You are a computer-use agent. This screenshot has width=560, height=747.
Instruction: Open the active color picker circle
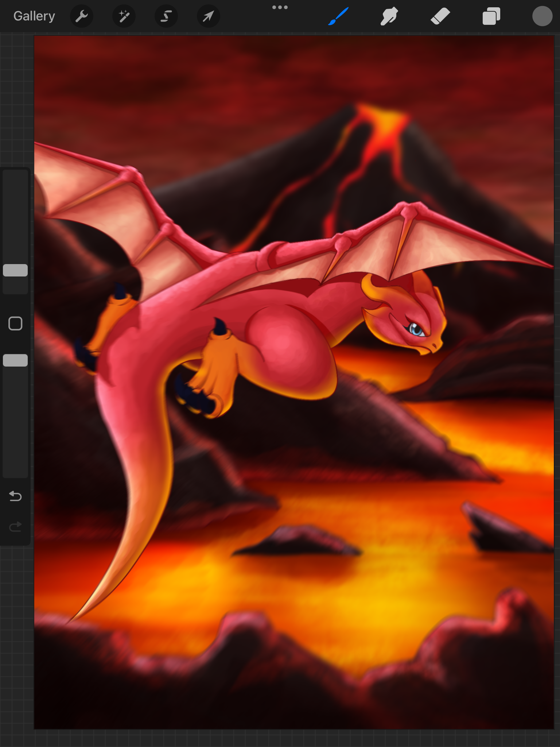pos(542,16)
